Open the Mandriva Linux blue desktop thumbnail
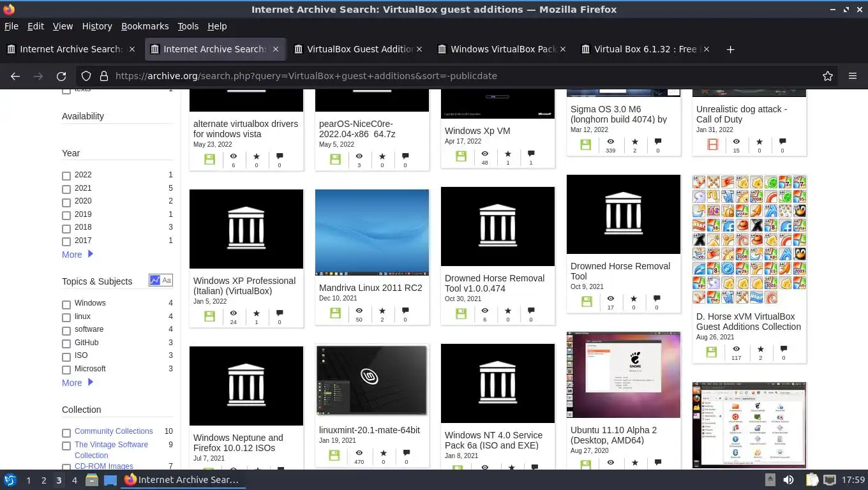Viewport: 868px width, 490px height. tap(372, 232)
